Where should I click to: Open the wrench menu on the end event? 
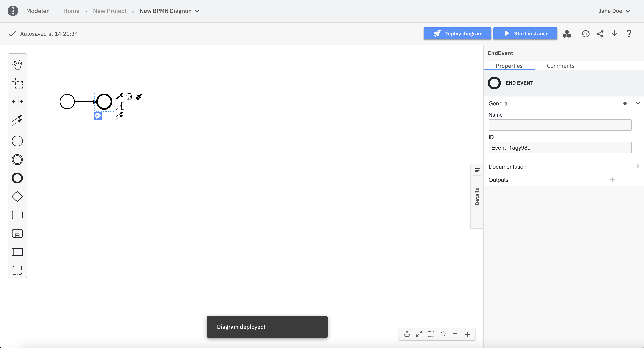(120, 96)
